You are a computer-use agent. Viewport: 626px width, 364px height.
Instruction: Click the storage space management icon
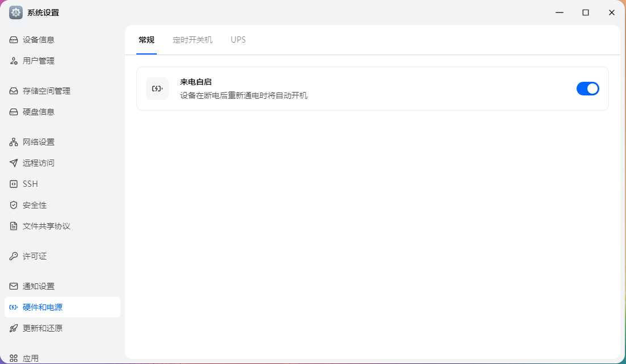[14, 91]
